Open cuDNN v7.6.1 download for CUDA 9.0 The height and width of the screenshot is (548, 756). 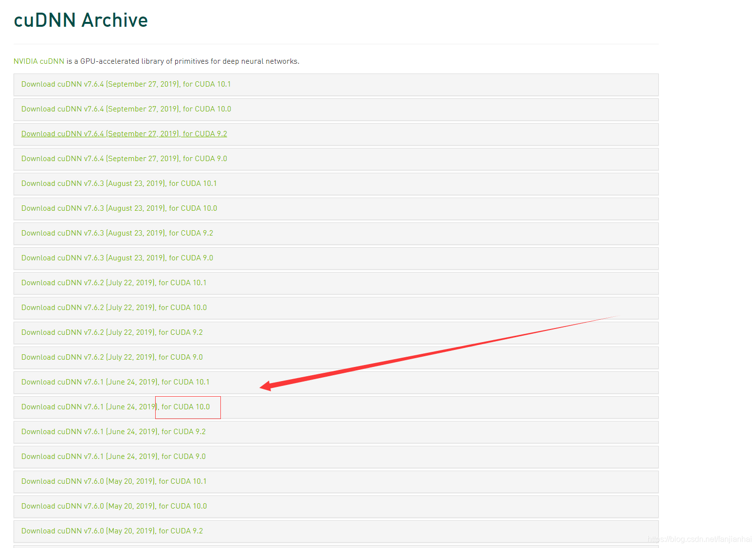(x=113, y=457)
